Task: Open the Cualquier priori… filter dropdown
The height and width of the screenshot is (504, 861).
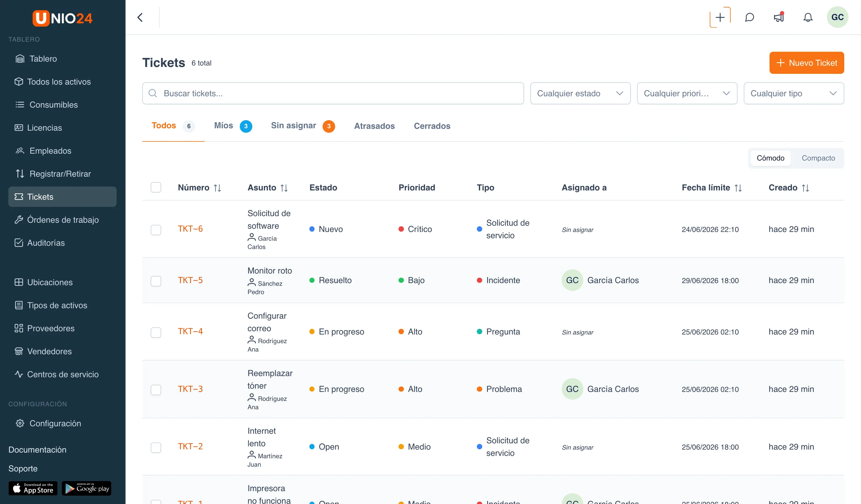Action: tap(687, 93)
